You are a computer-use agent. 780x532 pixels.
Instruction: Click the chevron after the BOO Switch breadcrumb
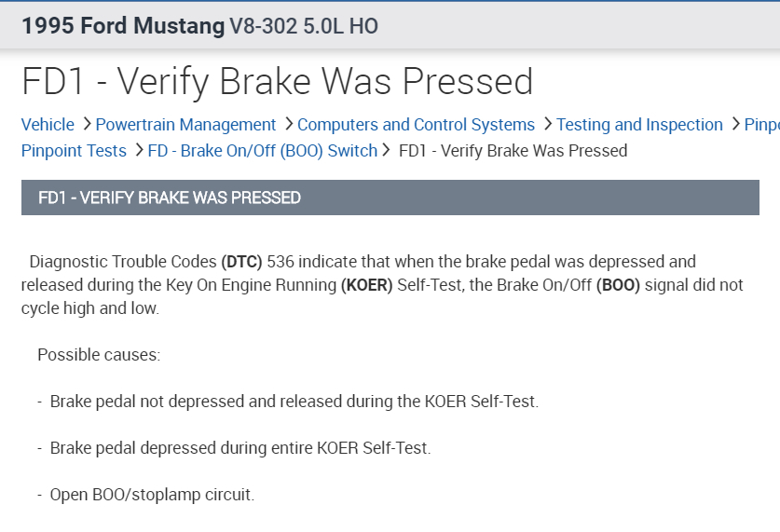387,150
